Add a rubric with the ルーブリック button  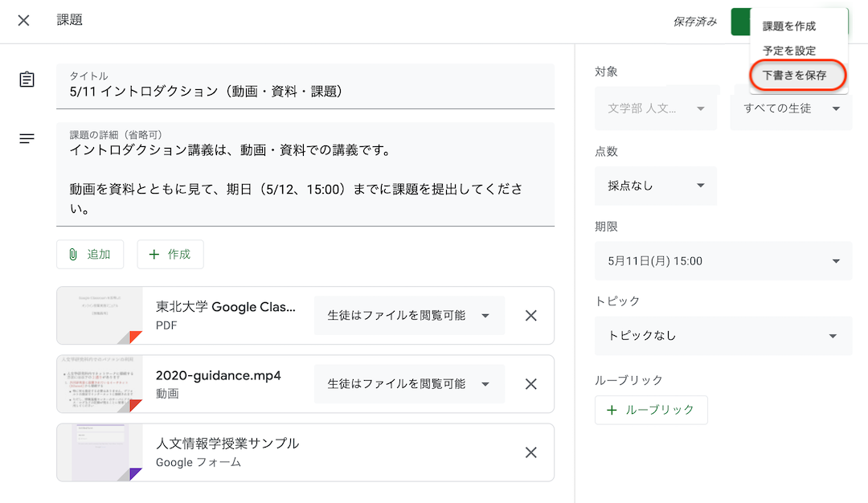pos(651,410)
